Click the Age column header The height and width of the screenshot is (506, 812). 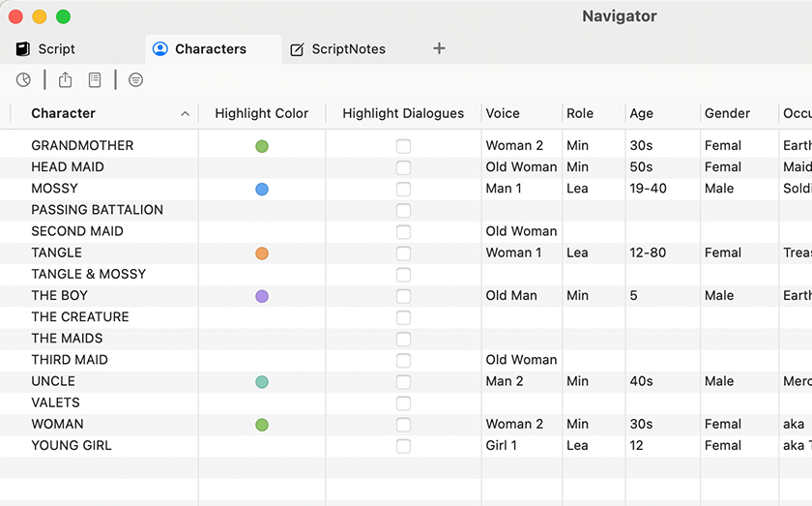coord(641,113)
